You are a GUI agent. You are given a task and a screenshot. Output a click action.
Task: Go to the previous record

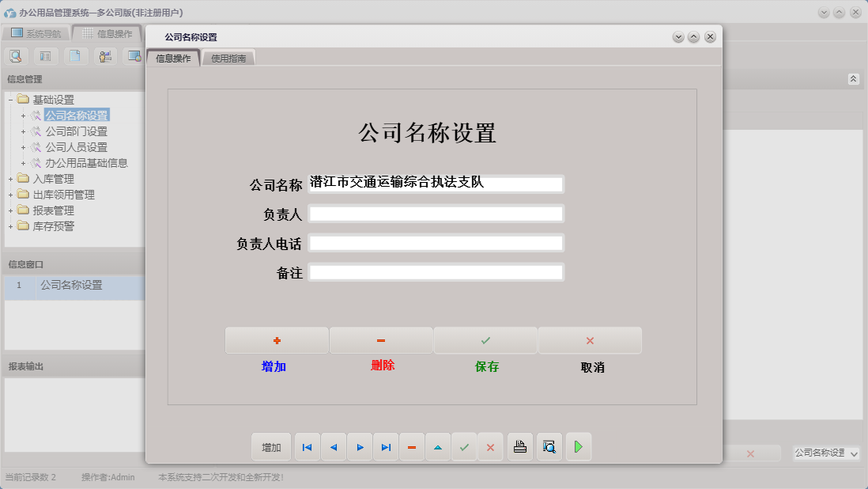click(x=333, y=446)
